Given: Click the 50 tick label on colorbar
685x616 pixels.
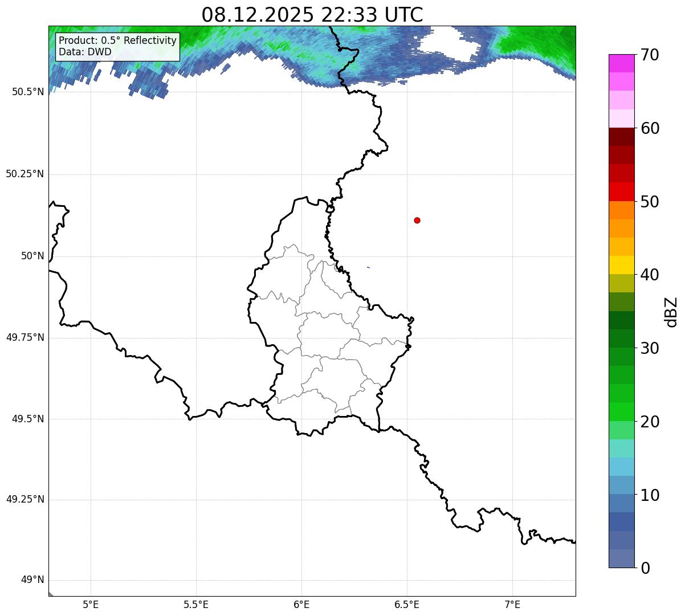Looking at the screenshot, I should [x=650, y=202].
